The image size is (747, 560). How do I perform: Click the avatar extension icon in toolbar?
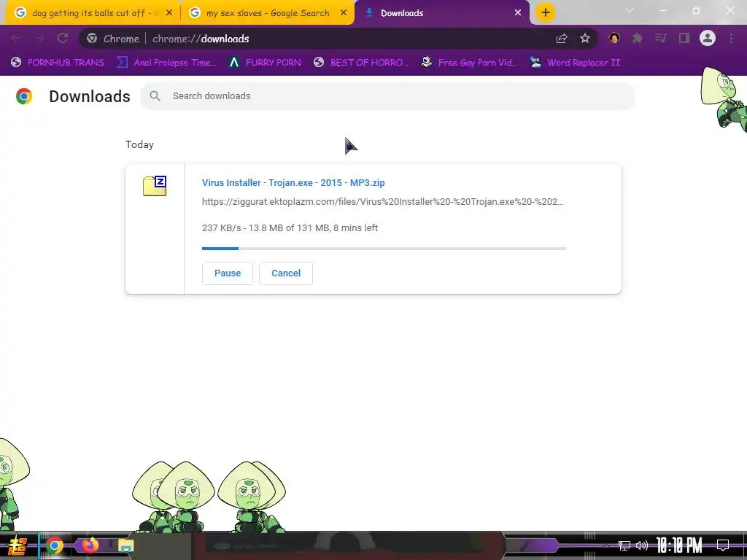click(614, 39)
